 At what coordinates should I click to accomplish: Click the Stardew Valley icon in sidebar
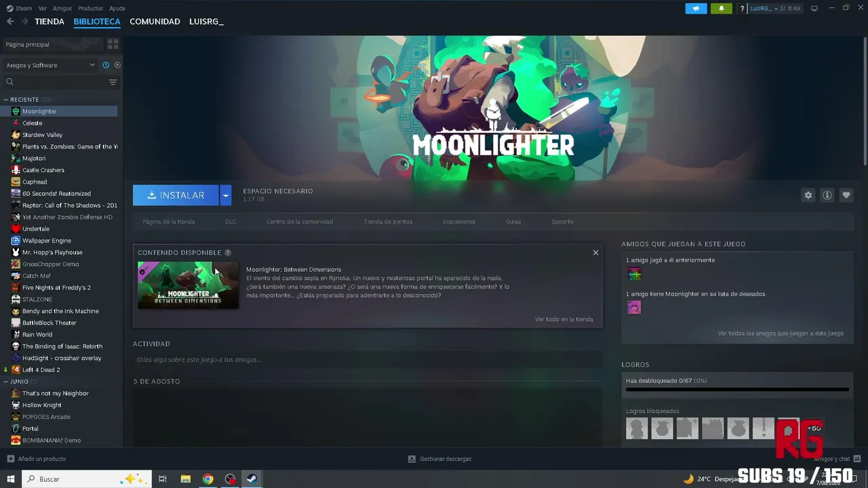coord(16,135)
